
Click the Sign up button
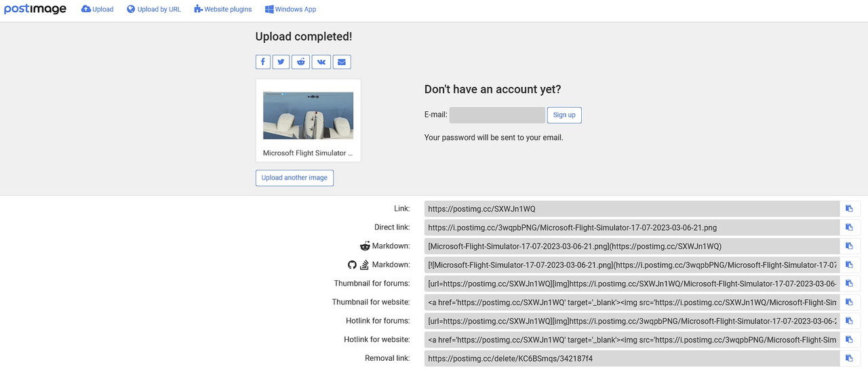point(564,115)
